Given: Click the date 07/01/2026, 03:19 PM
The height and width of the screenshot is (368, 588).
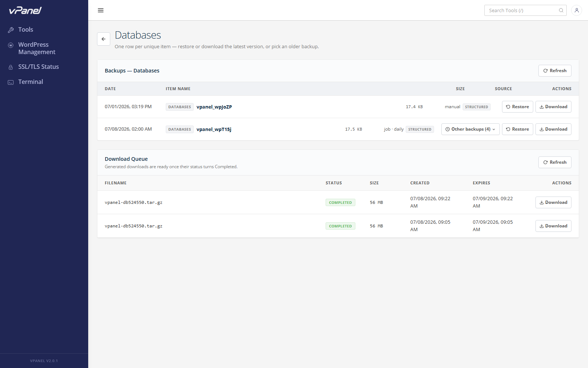Looking at the screenshot, I should 128,107.
